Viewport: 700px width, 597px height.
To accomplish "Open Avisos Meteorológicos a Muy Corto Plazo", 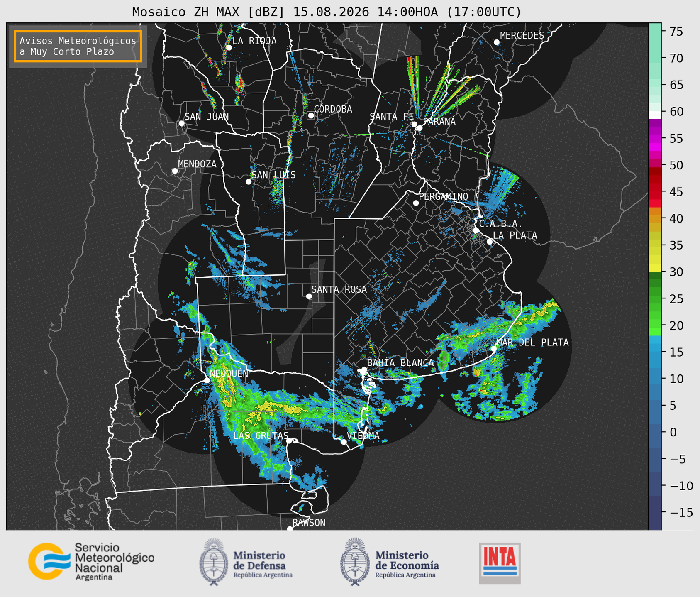I will [x=78, y=46].
